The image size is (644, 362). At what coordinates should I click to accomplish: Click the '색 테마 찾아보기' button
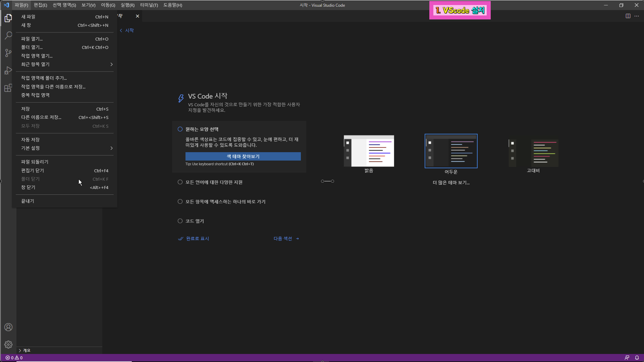click(243, 157)
